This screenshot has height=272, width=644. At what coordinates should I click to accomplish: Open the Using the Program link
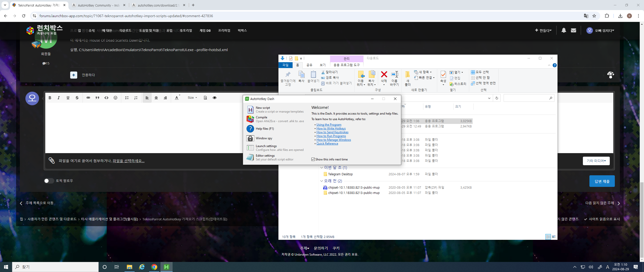point(329,125)
